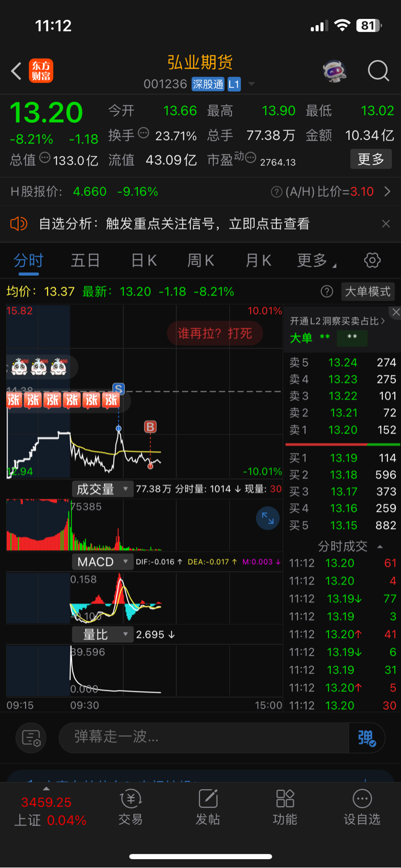Switch to the 分时 tab
This screenshot has width=401, height=868.
28,260
